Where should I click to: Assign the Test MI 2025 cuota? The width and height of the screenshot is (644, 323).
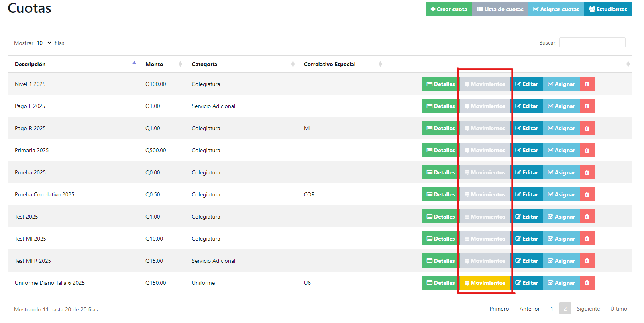click(x=561, y=239)
